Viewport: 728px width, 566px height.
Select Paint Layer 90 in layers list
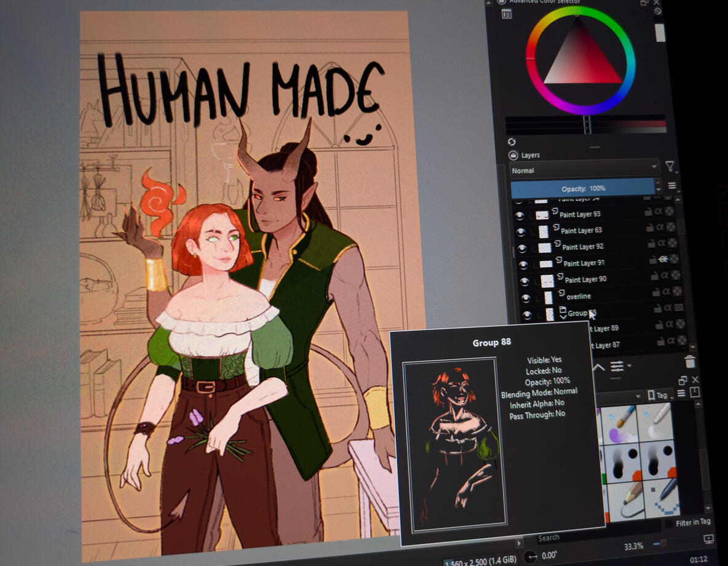(x=585, y=279)
